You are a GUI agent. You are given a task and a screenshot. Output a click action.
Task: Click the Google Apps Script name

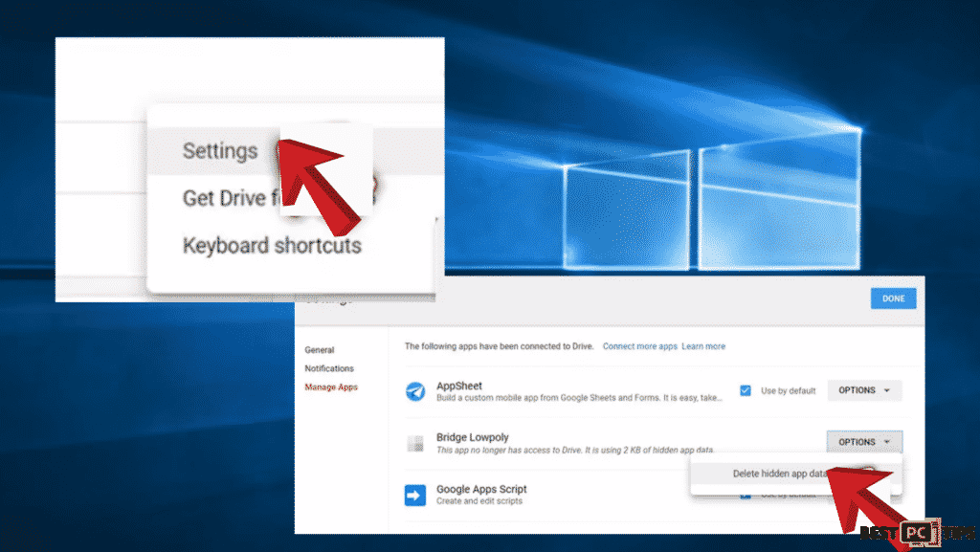tap(481, 489)
